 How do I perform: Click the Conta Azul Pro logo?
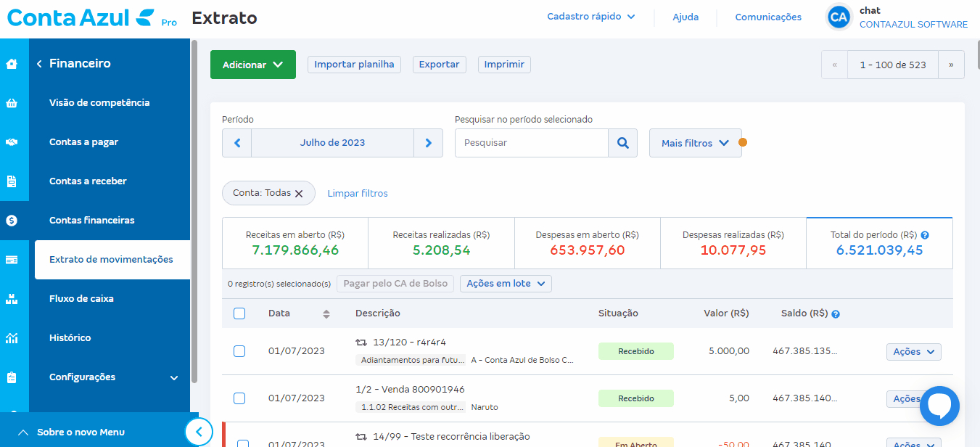pos(92,17)
